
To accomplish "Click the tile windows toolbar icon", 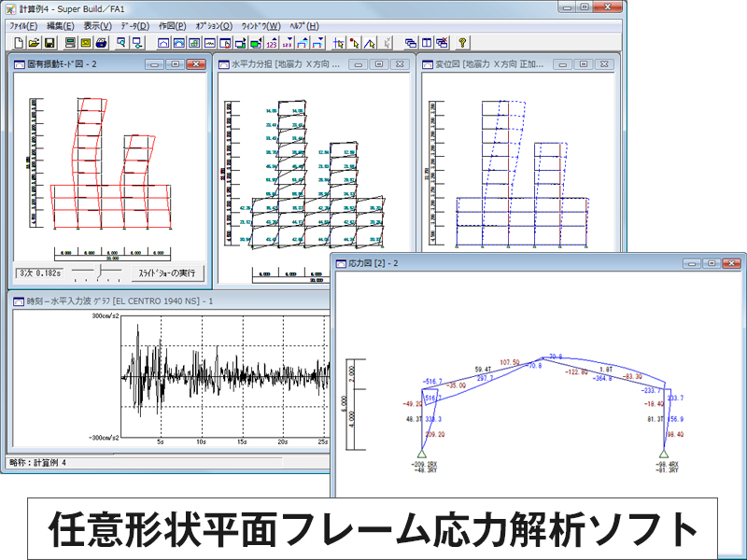I will tap(427, 43).
